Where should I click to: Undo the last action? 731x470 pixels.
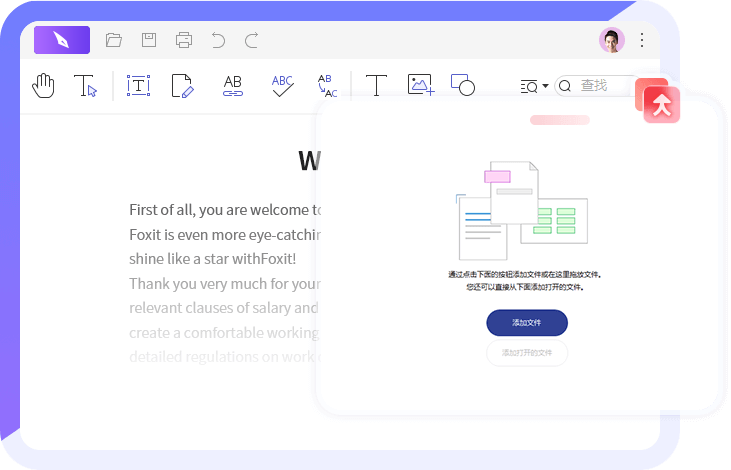218,41
